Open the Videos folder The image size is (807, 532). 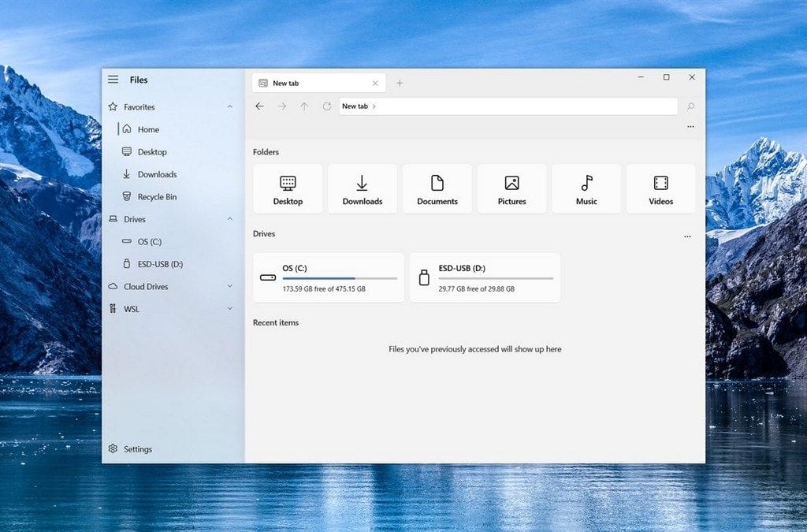(660, 188)
